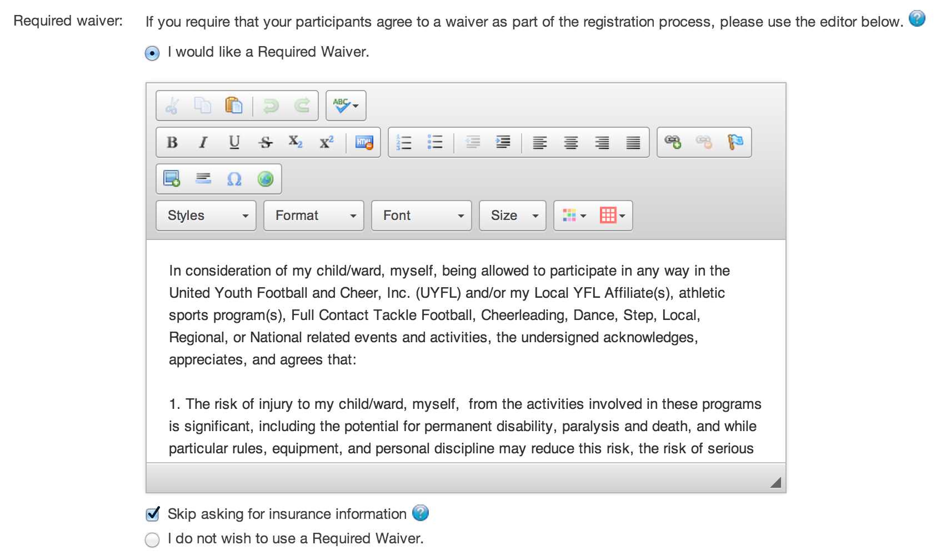The image size is (941, 560).
Task: Select 'I do not wish to use a Required Waiver'
Action: click(152, 539)
